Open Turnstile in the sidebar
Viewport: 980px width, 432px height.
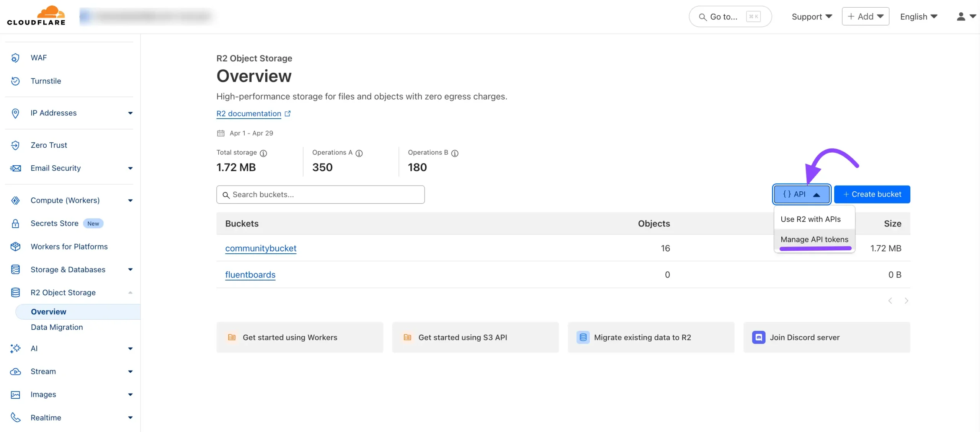coord(46,81)
